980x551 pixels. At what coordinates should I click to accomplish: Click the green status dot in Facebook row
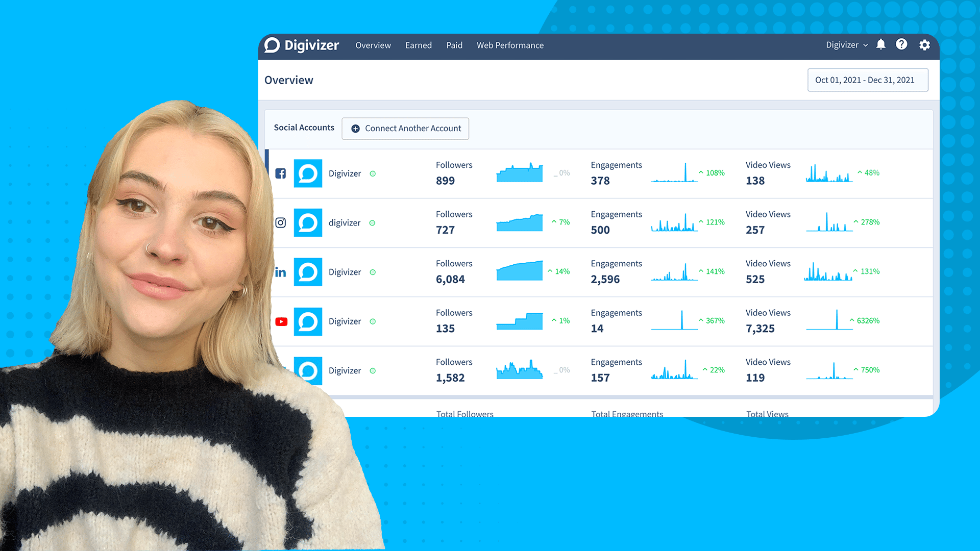coord(373,174)
